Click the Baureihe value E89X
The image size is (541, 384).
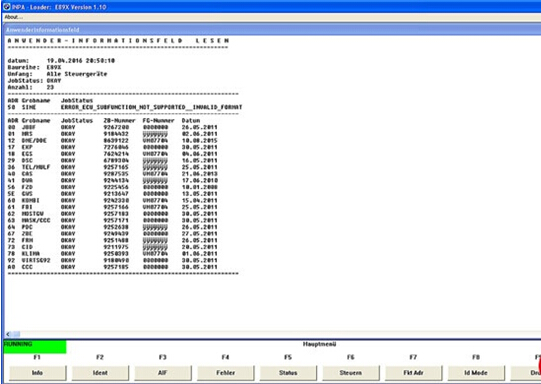coord(53,67)
